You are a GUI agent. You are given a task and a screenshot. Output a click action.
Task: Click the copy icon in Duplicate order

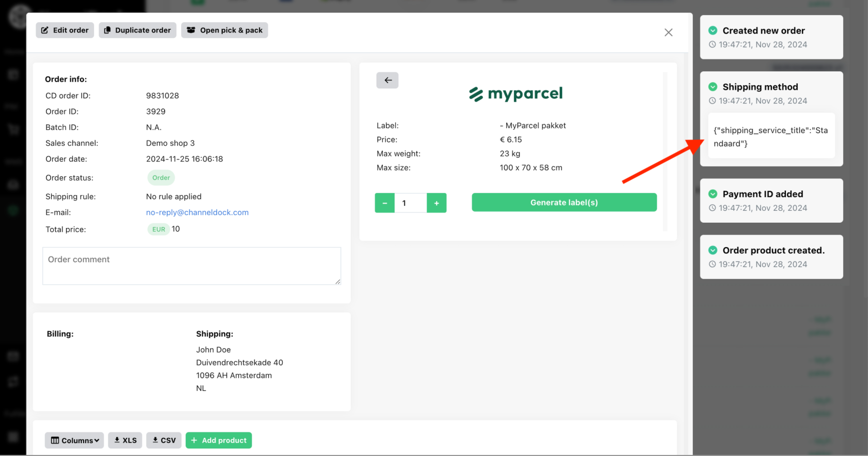click(x=107, y=30)
